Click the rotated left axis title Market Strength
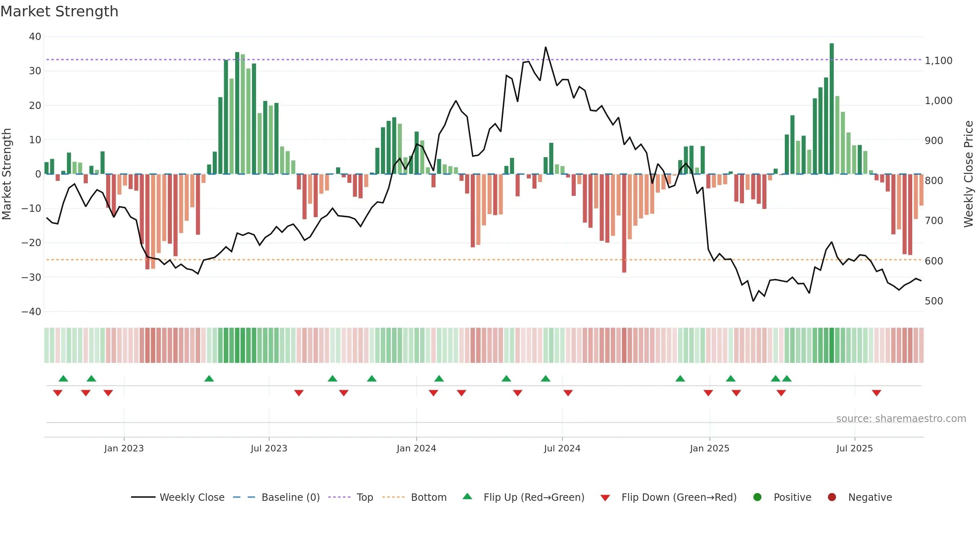This screenshot has height=551, width=980. click(7, 174)
